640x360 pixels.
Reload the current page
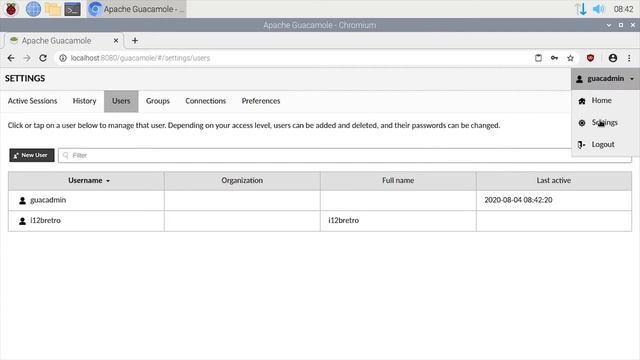[x=43, y=58]
